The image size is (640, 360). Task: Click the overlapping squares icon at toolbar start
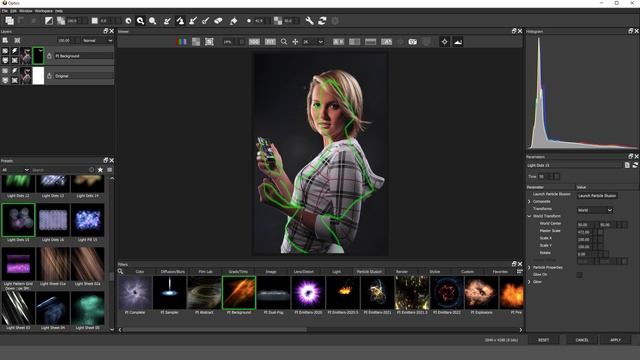click(x=9, y=20)
